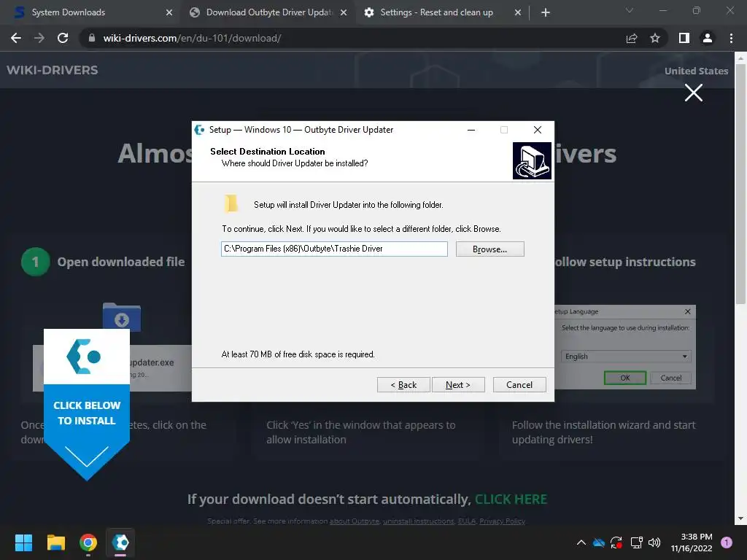This screenshot has width=747, height=560.
Task: Close the Download Outbyte Driver Updater tab
Action: coord(344,12)
